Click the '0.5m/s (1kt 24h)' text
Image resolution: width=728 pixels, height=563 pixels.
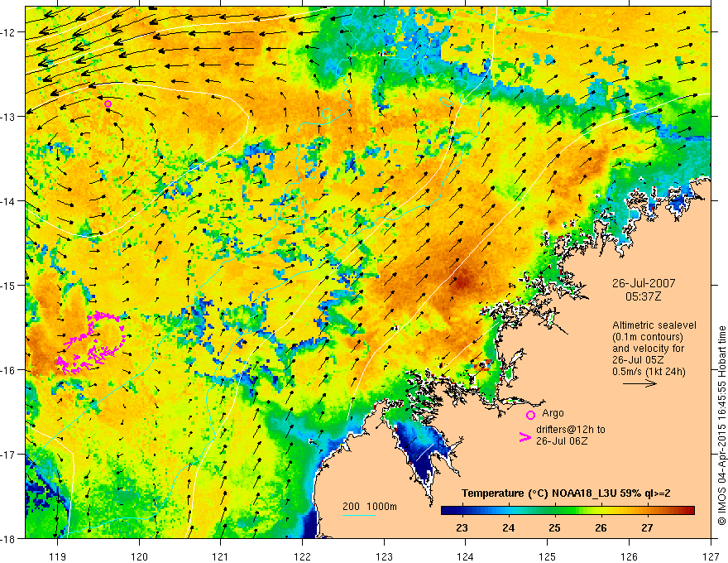[649, 371]
